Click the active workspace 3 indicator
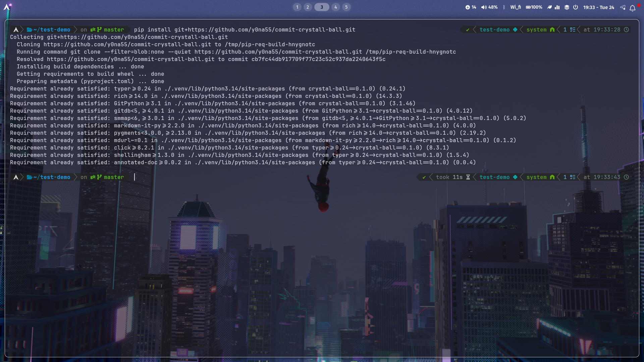Viewport: 644px width, 362px height. 322,7
